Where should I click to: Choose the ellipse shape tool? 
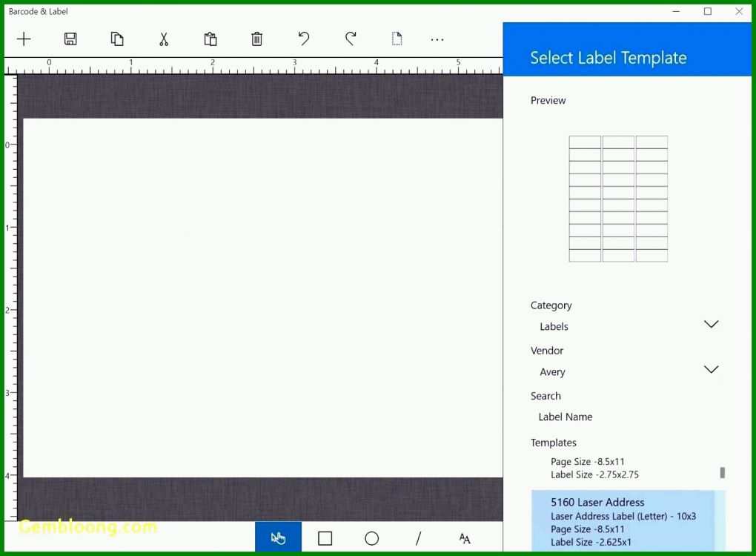(372, 538)
